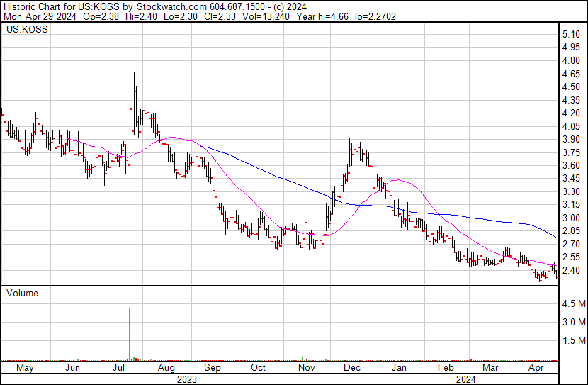Select the Sep month axis label
588x385 pixels.
(213, 368)
